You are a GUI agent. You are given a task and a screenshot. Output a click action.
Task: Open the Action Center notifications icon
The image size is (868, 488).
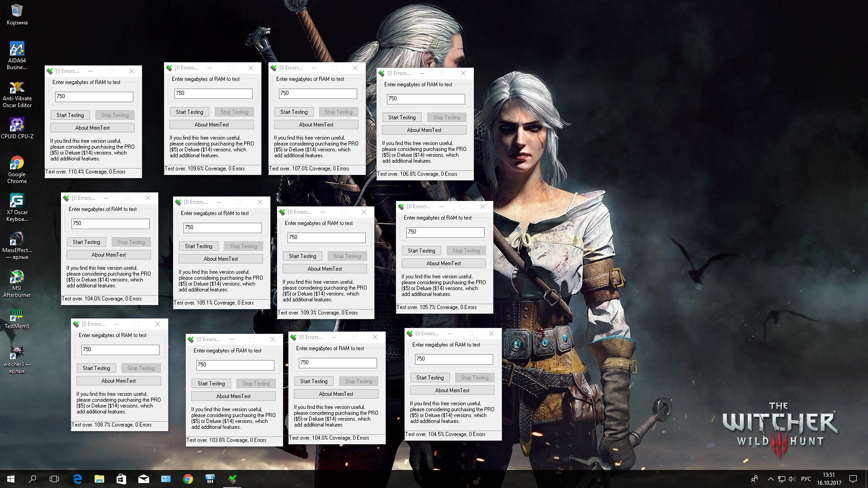853,479
